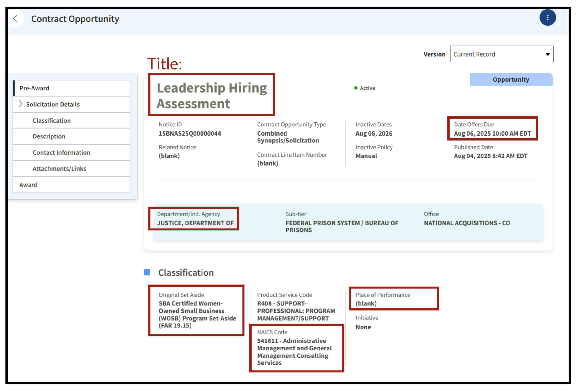Viewport: 578px width, 392px height.
Task: Click the green Active status dot
Action: tap(356, 88)
